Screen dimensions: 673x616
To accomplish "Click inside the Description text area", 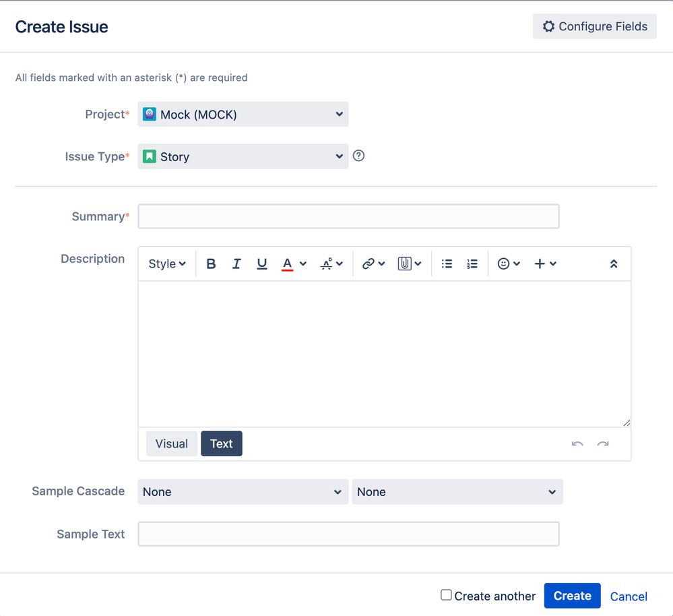I will pyautogui.click(x=385, y=354).
